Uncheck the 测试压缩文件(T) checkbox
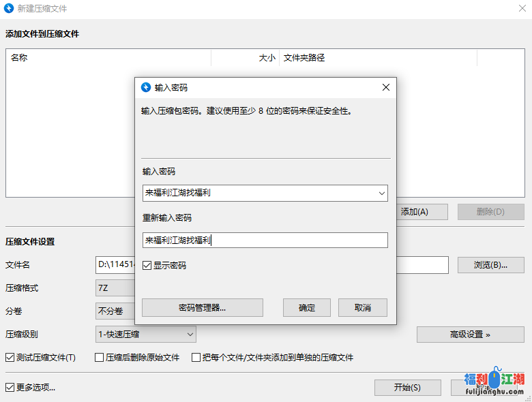Viewport: 532px width, 402px height. (x=10, y=358)
